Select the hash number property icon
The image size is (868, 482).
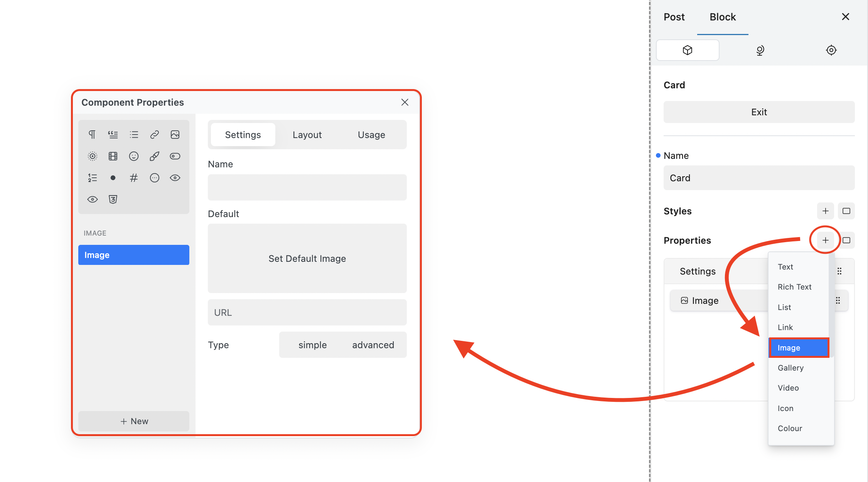[134, 178]
